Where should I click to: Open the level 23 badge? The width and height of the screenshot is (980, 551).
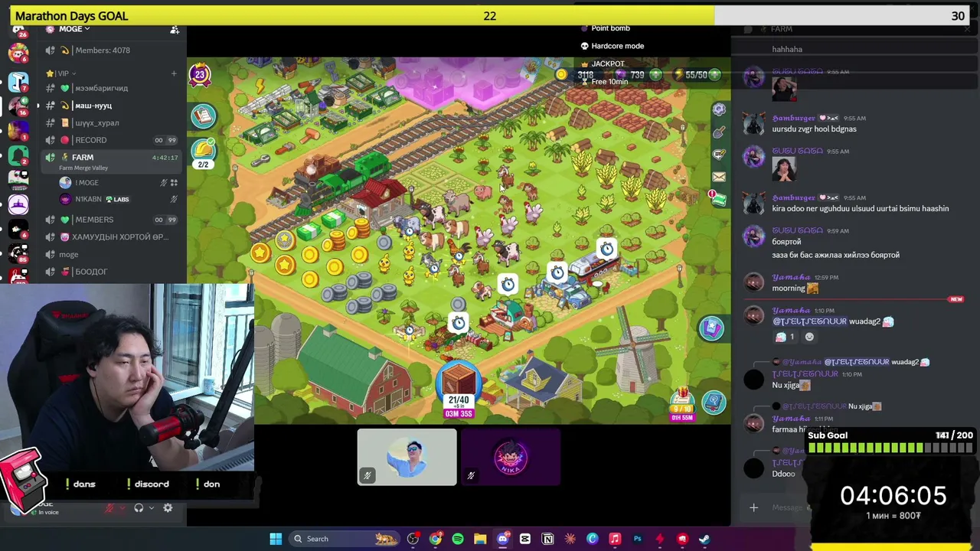point(200,74)
